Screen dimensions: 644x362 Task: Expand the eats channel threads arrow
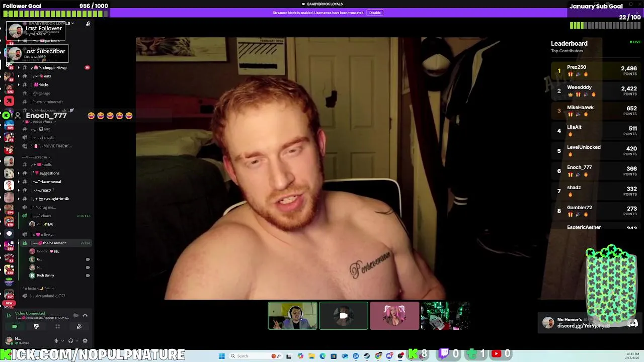point(19,76)
